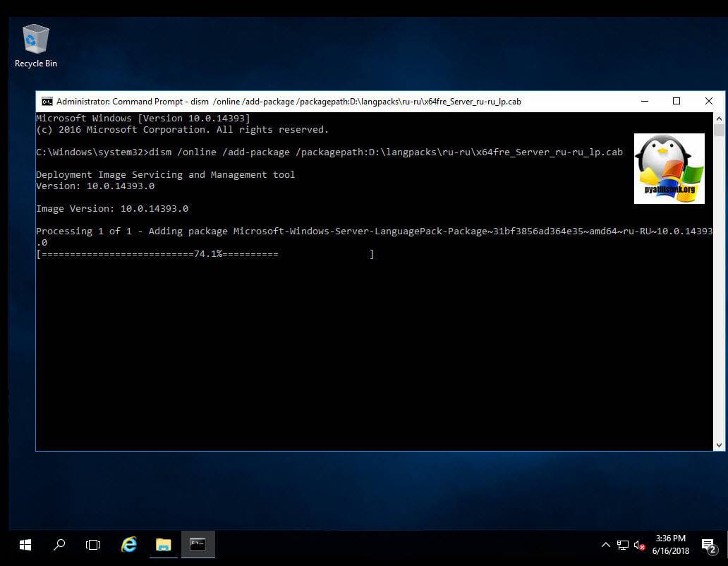Click the network status tray icon

coord(622,546)
